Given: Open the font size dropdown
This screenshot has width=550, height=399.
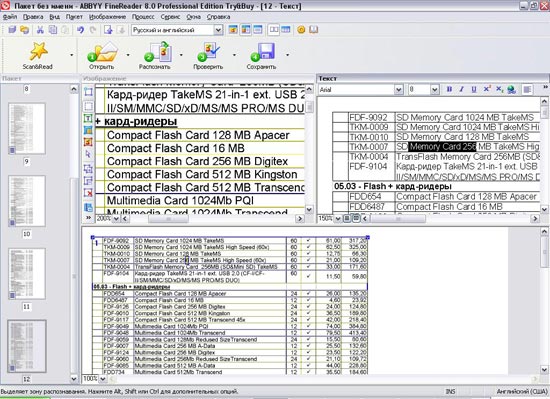Looking at the screenshot, I should pos(435,90).
